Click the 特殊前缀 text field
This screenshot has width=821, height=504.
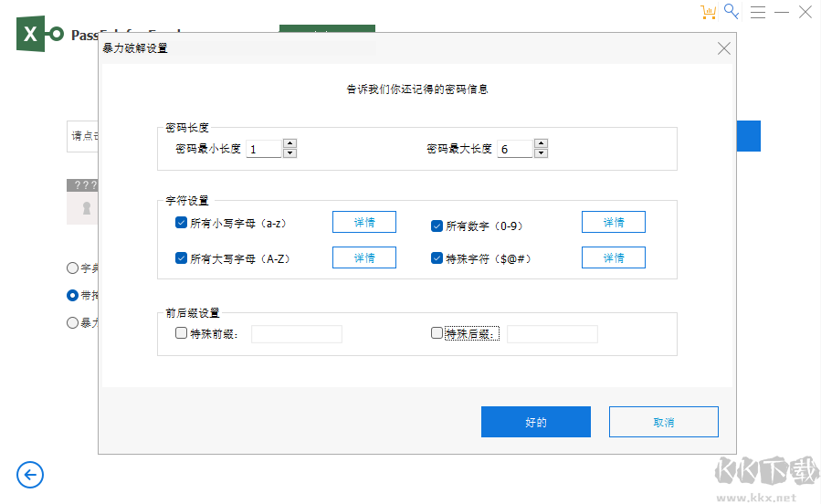[297, 334]
